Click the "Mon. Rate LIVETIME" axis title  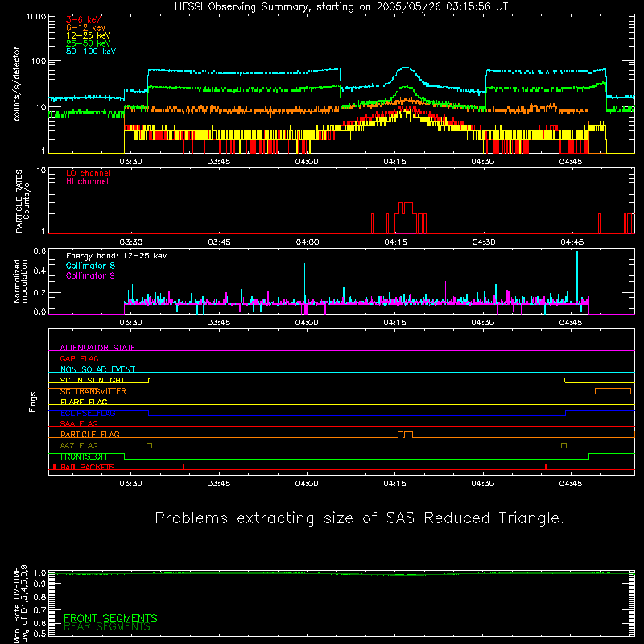coord(17,605)
